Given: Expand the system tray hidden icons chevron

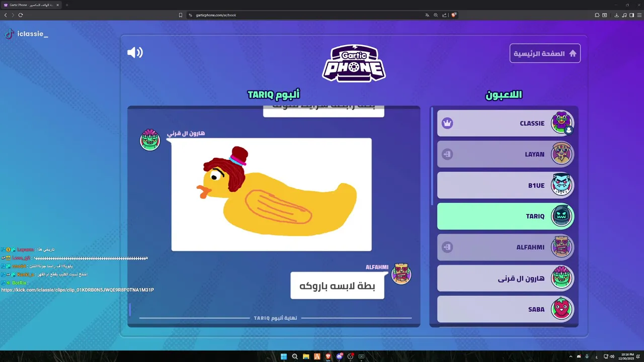Looking at the screenshot, I should pos(571,356).
